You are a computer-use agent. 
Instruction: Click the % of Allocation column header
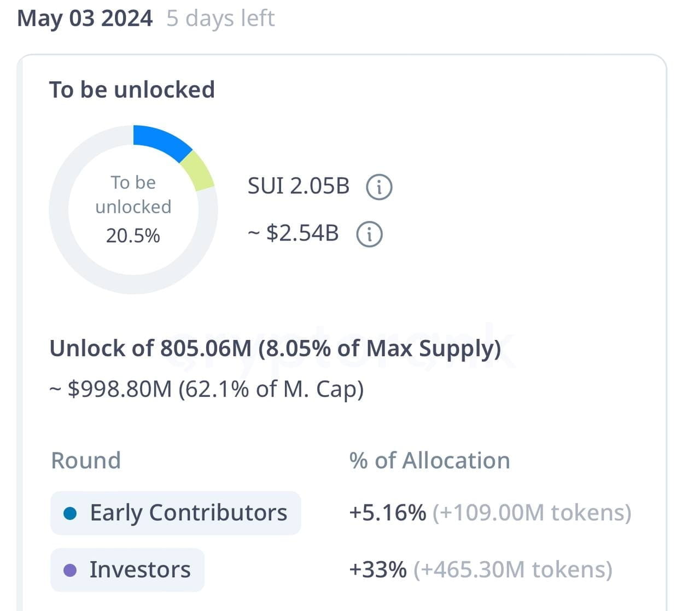tap(430, 460)
